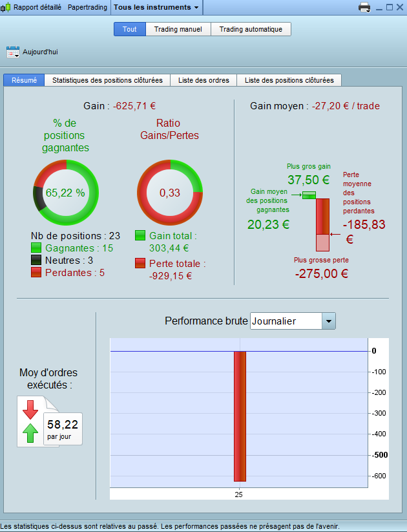Image resolution: width=407 pixels, height=532 pixels.
Task: Click the 20,23 € average gain value
Action: pos(268,224)
